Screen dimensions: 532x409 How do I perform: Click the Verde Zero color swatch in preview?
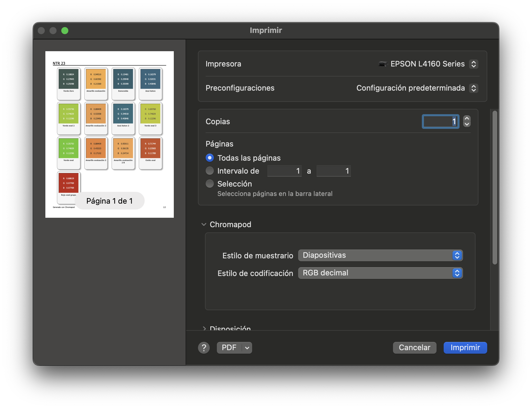coord(69,79)
